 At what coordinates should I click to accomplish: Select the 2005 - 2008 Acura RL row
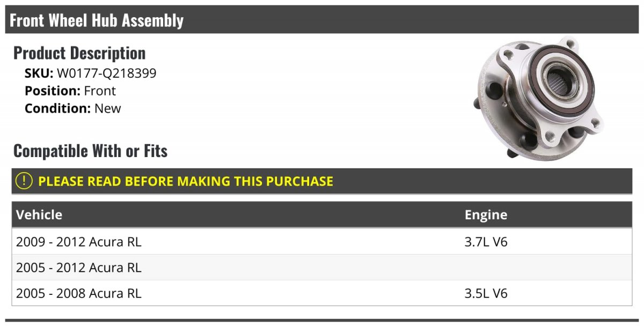(79, 293)
